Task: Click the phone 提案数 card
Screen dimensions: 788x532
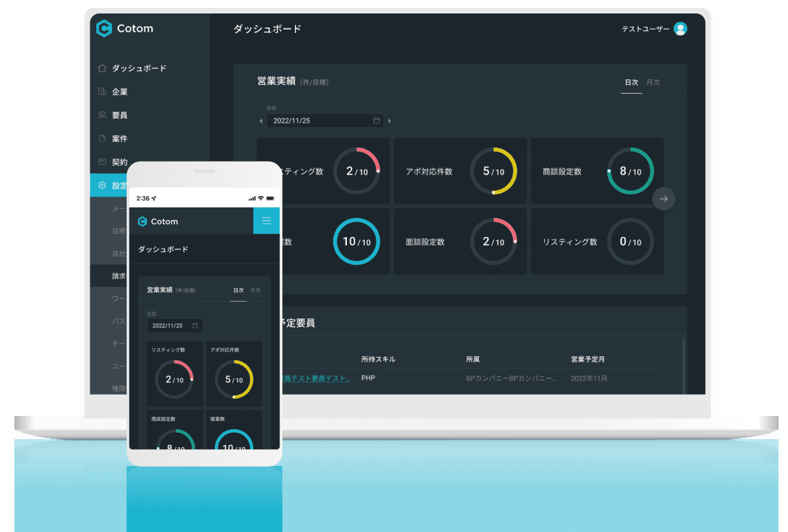Action: click(234, 430)
